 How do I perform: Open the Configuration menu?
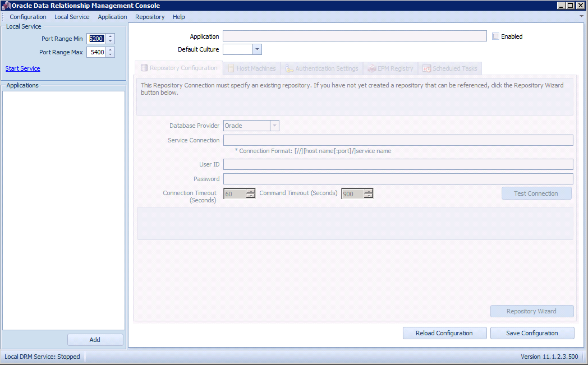click(x=28, y=17)
